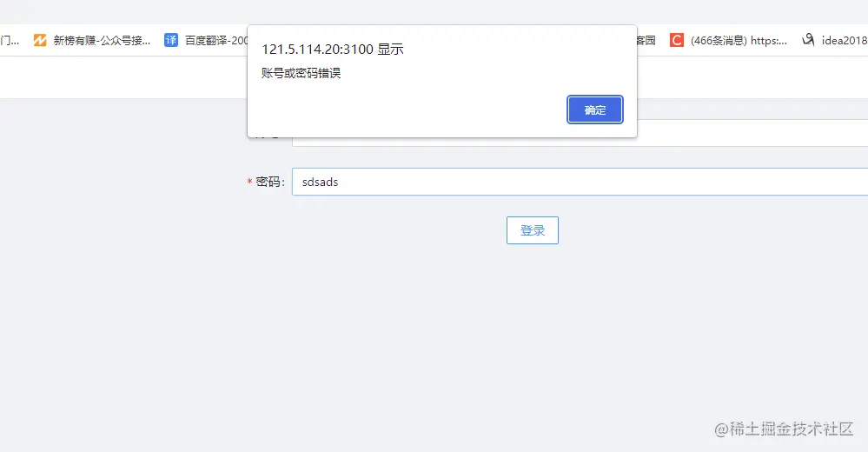Click the 稀土掘金技术社区 watermark
The width and height of the screenshot is (868, 452).
pos(784,429)
